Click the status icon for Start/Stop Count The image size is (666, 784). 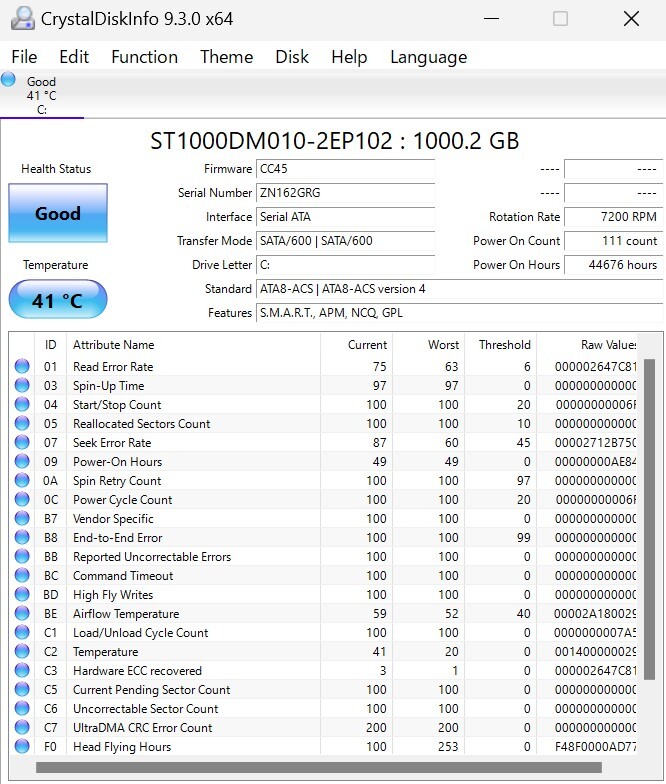22,404
